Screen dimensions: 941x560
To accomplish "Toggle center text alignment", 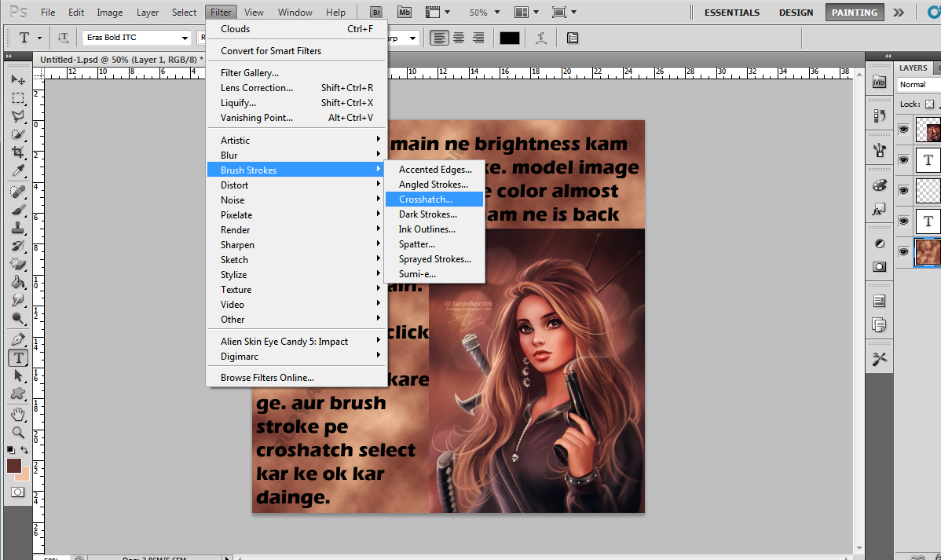I will click(x=459, y=38).
